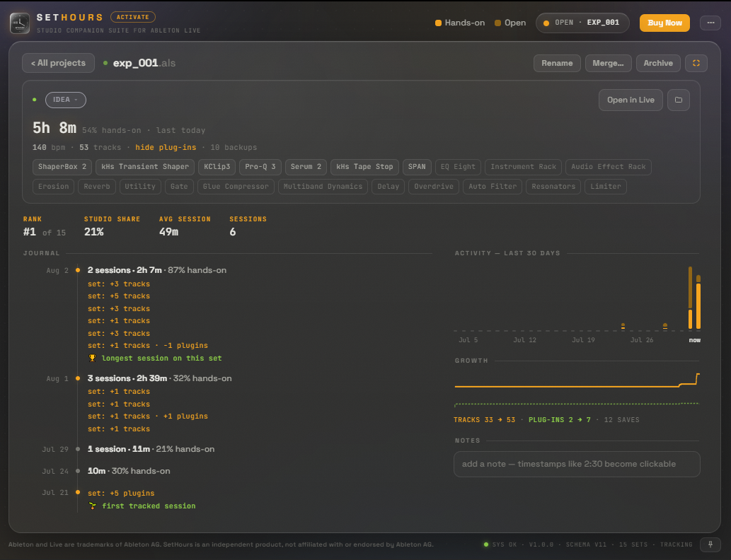731x560 pixels.
Task: Select the Utility device tag
Action: click(140, 187)
